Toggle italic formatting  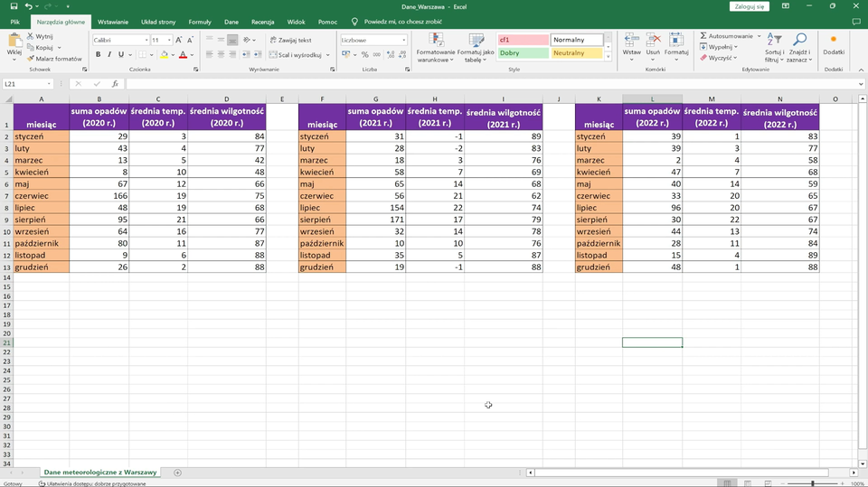(109, 55)
